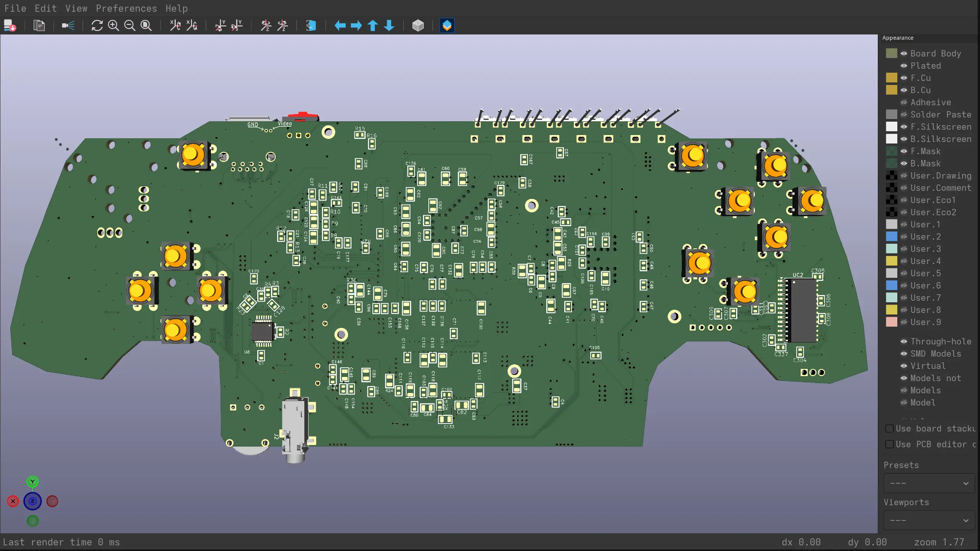Viewport: 980px width, 551px height.
Task: Change the F.Cu color swatch
Action: pyautogui.click(x=892, y=78)
